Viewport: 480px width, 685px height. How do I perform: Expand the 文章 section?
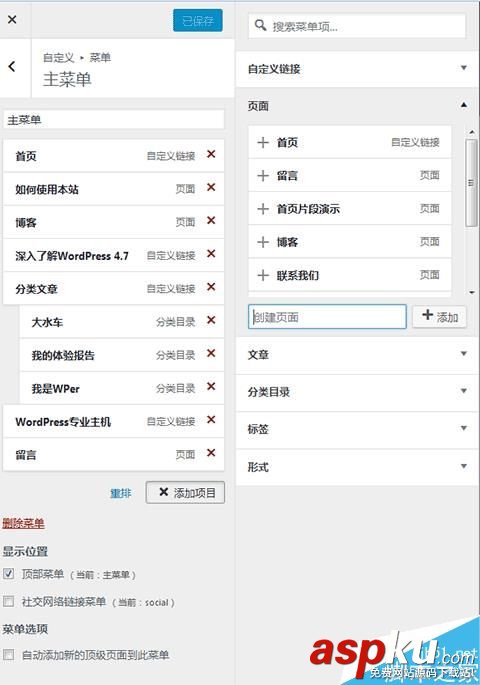pos(357,354)
